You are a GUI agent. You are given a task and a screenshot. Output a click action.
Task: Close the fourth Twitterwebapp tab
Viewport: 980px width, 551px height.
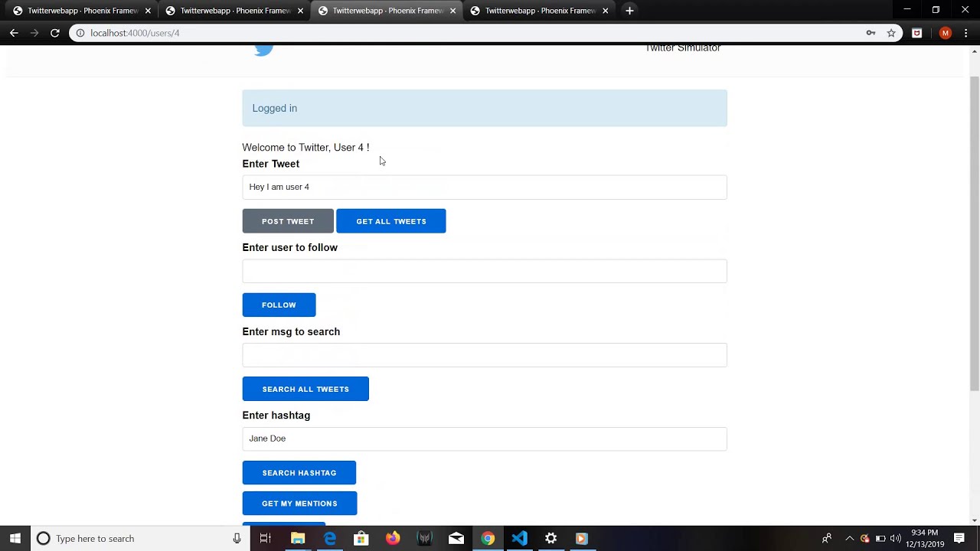coord(605,11)
